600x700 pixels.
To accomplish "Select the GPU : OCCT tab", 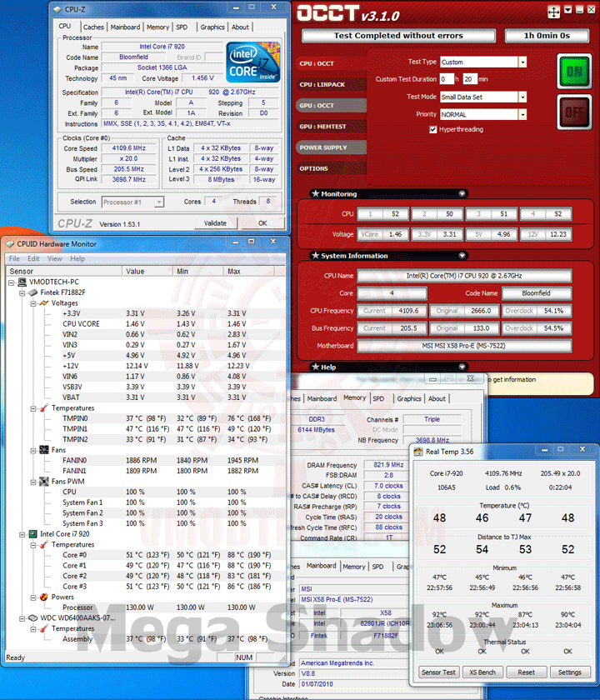I will [331, 105].
